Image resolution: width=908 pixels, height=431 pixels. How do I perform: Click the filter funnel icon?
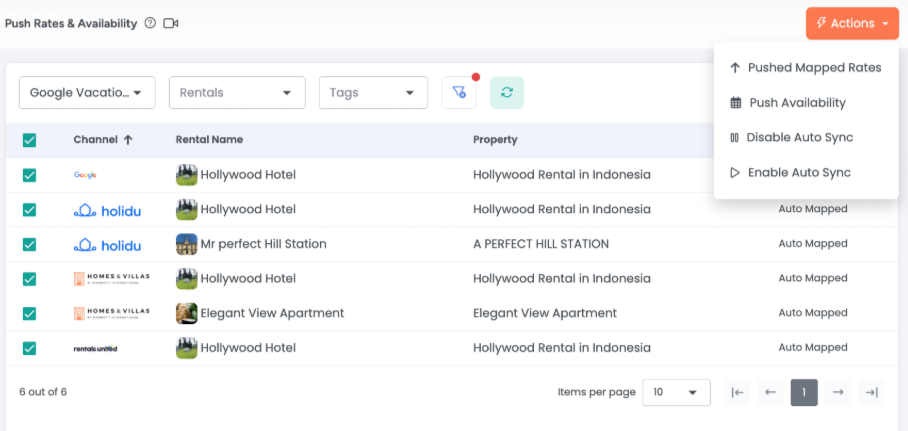tap(458, 92)
